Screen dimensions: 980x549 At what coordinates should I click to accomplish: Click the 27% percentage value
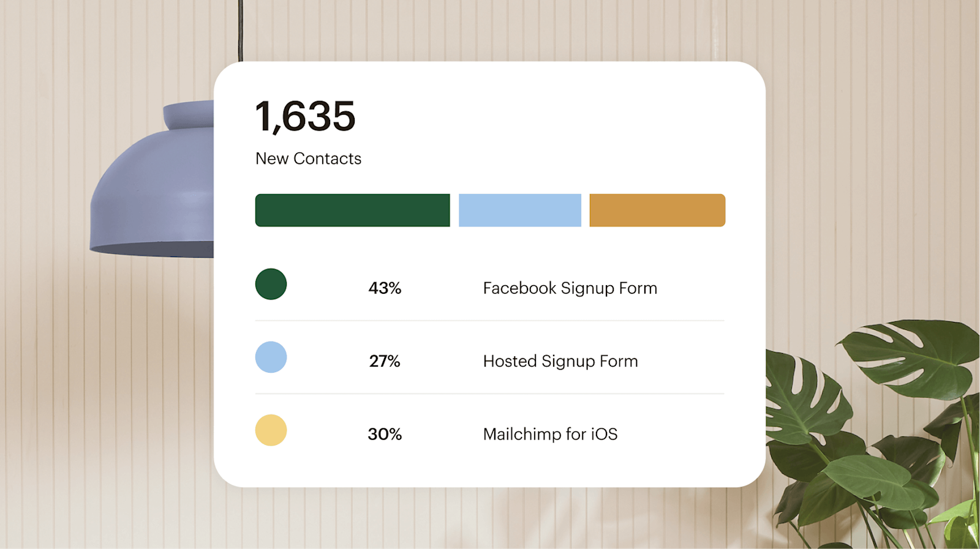[x=385, y=361]
